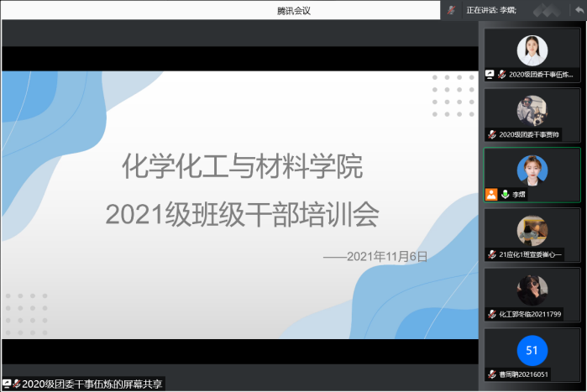Click screen-share icon in bottom-left caption

pos(7,384)
